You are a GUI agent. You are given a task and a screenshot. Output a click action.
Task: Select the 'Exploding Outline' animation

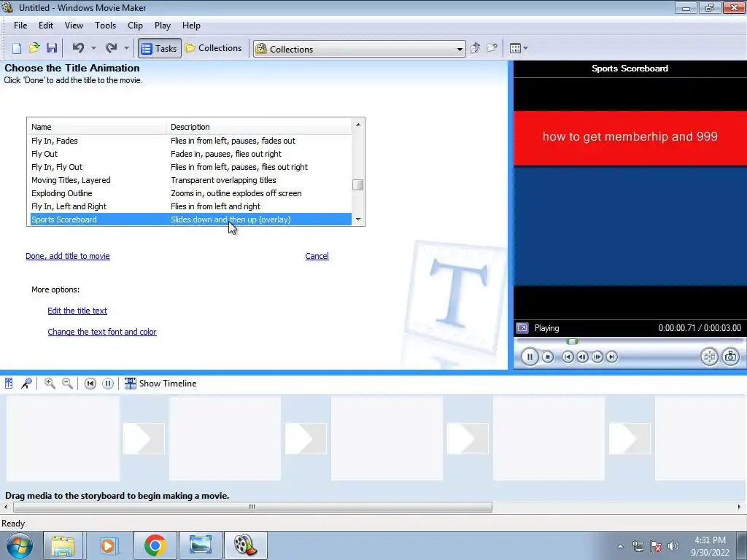tap(191, 193)
